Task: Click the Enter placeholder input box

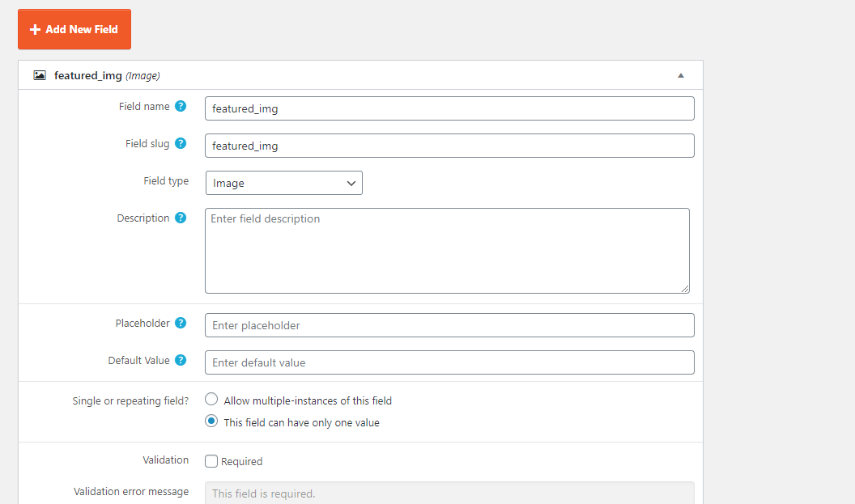Action: pyautogui.click(x=449, y=325)
